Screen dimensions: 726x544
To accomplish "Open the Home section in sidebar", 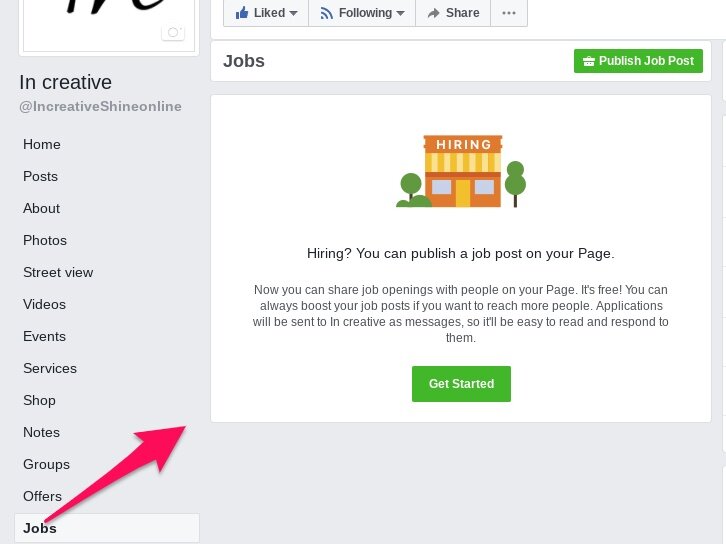I will tap(42, 144).
